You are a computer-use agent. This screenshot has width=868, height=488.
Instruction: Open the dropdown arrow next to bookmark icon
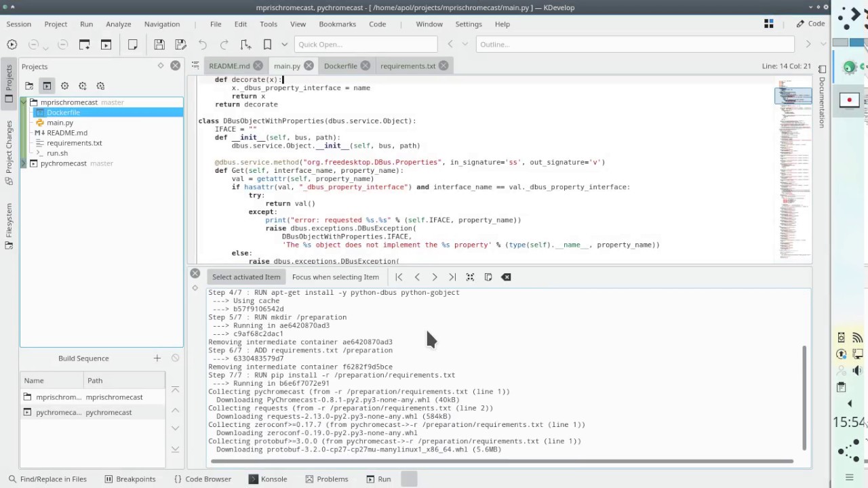(x=284, y=44)
